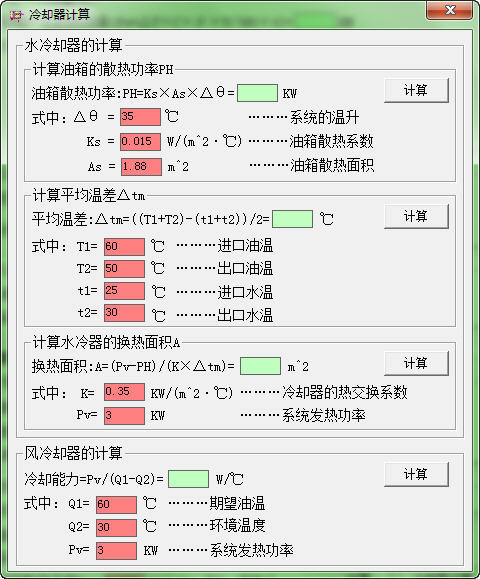The image size is (480, 579).
Task: Click 计算 button for average temperature difference
Action: (416, 216)
